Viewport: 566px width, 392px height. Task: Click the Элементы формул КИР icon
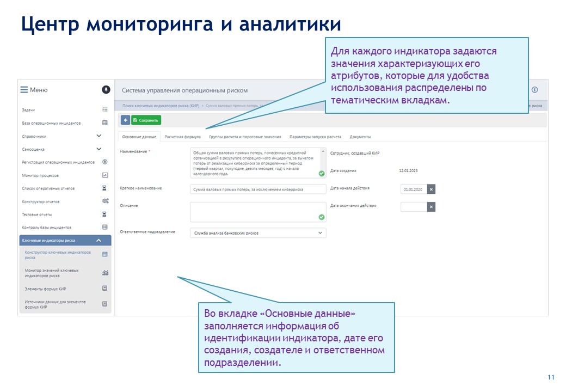click(104, 289)
